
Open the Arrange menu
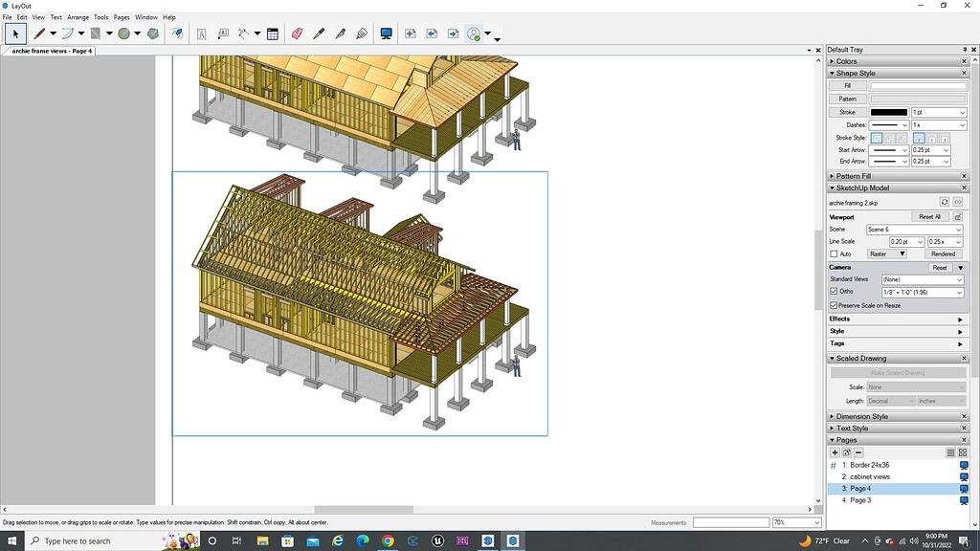coord(78,16)
